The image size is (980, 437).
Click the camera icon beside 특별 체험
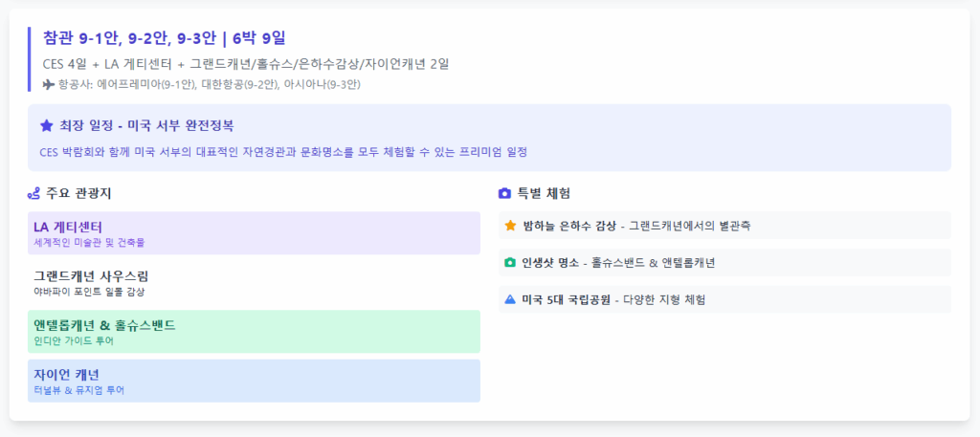pyautogui.click(x=504, y=193)
